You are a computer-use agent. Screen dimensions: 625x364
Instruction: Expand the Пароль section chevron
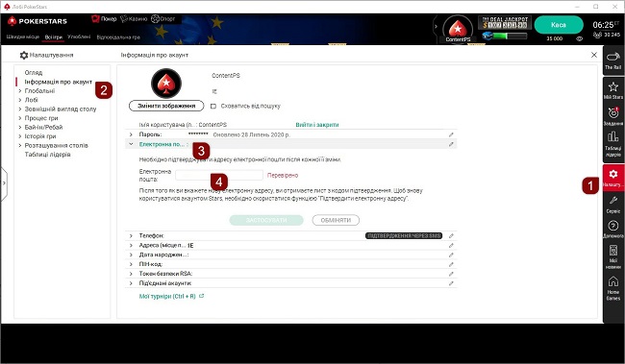pyautogui.click(x=131, y=134)
